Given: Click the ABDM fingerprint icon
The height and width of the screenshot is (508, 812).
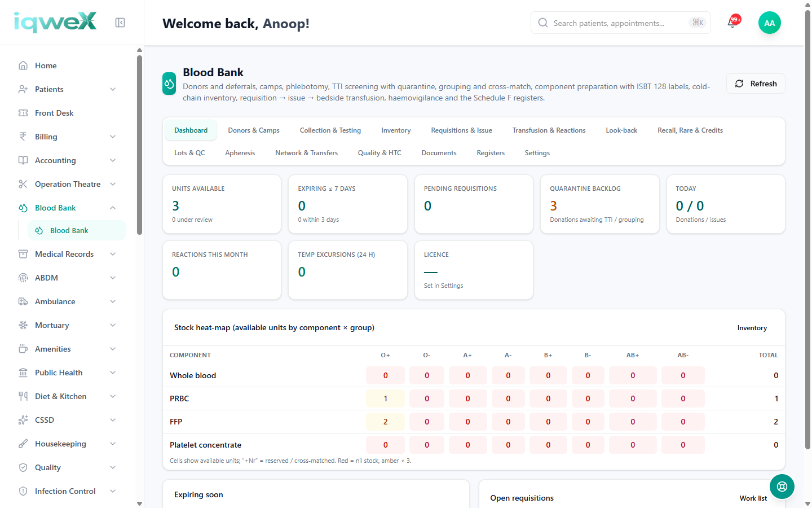Looking at the screenshot, I should pyautogui.click(x=23, y=278).
